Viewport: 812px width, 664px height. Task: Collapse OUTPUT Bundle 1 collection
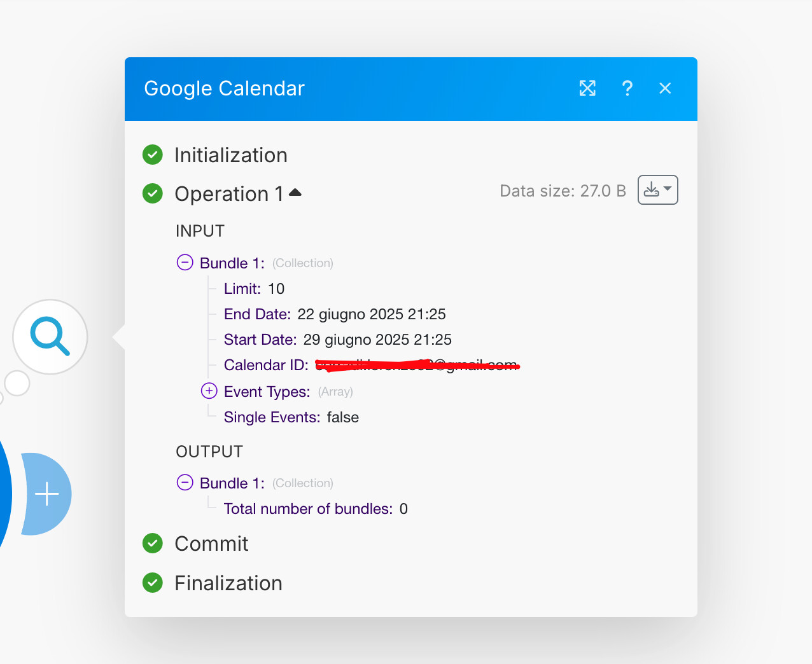[185, 482]
